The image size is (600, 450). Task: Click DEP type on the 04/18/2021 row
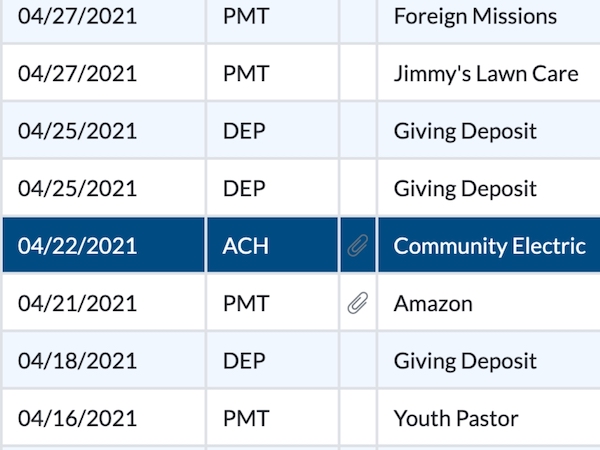[x=244, y=361]
